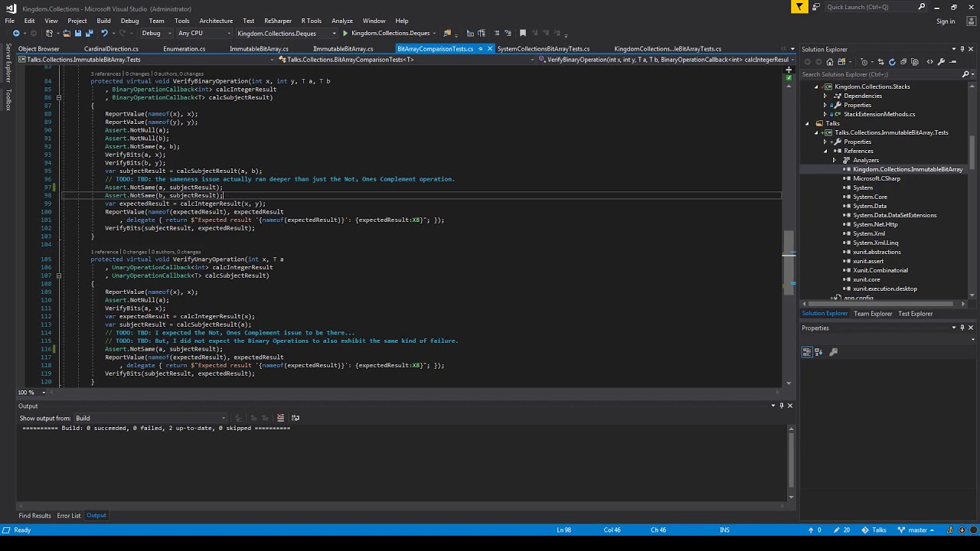
Task: Click Pending Changes Filter clock icon
Action: tap(864, 62)
